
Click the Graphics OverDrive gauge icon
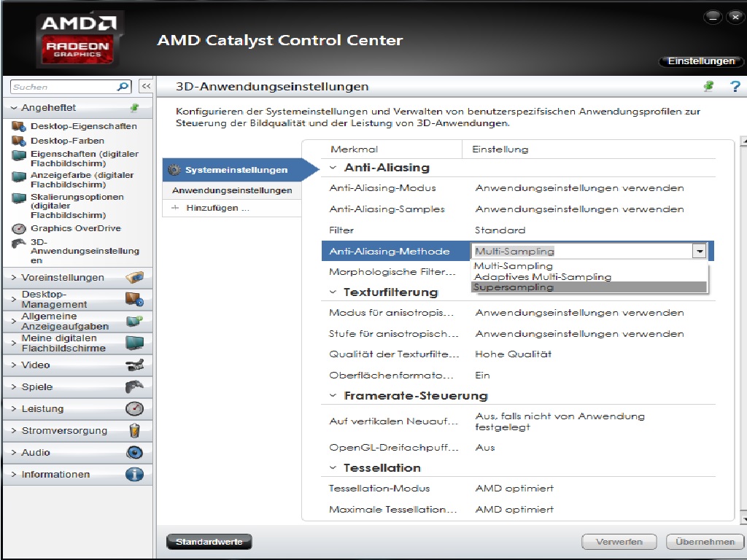18,229
